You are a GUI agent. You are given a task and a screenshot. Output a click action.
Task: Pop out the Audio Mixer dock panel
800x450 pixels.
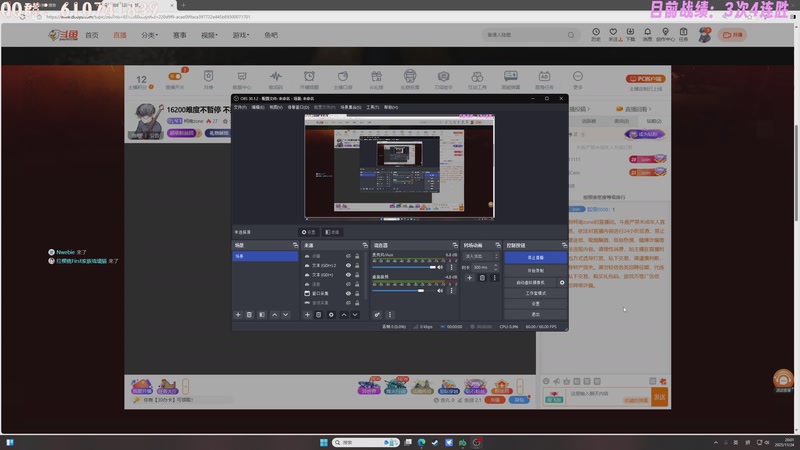(455, 245)
